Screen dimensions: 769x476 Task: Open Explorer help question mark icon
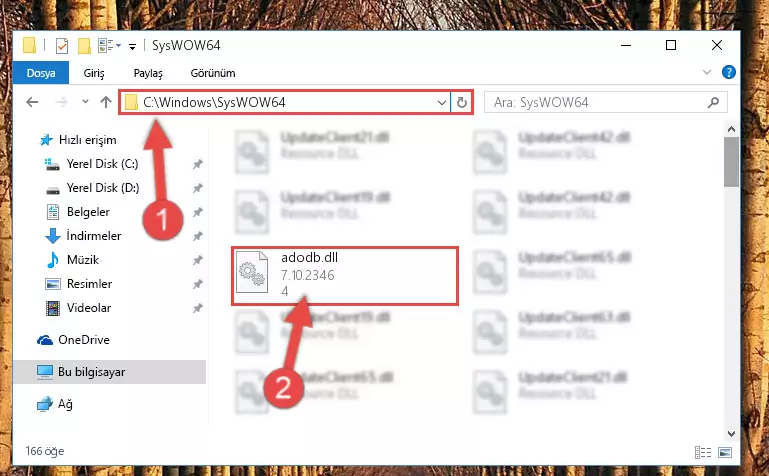(x=729, y=72)
